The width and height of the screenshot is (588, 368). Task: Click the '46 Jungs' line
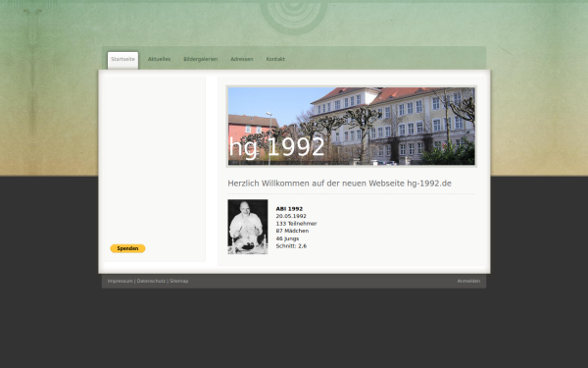pos(287,238)
